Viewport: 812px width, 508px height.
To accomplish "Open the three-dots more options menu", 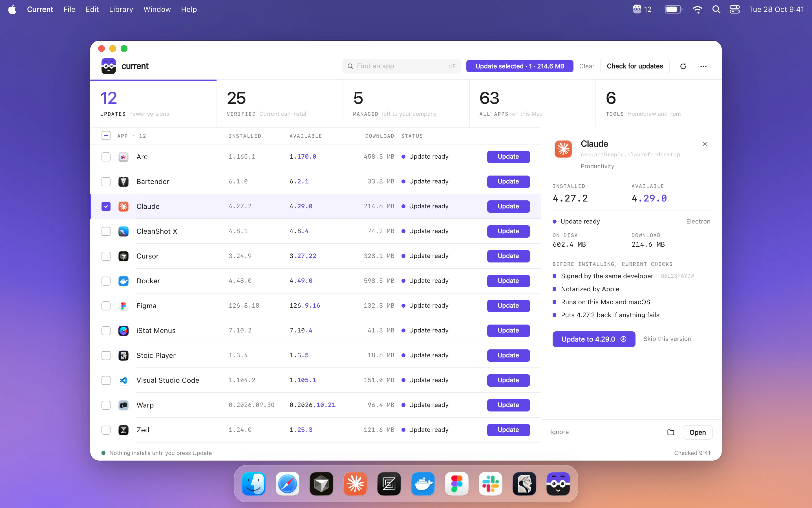I will click(x=704, y=66).
